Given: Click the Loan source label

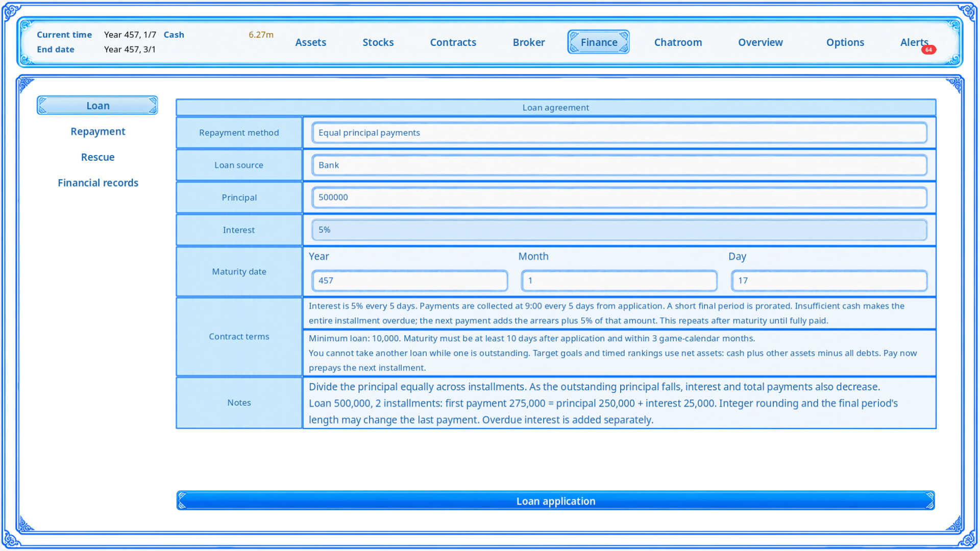Looking at the screenshot, I should [x=239, y=165].
